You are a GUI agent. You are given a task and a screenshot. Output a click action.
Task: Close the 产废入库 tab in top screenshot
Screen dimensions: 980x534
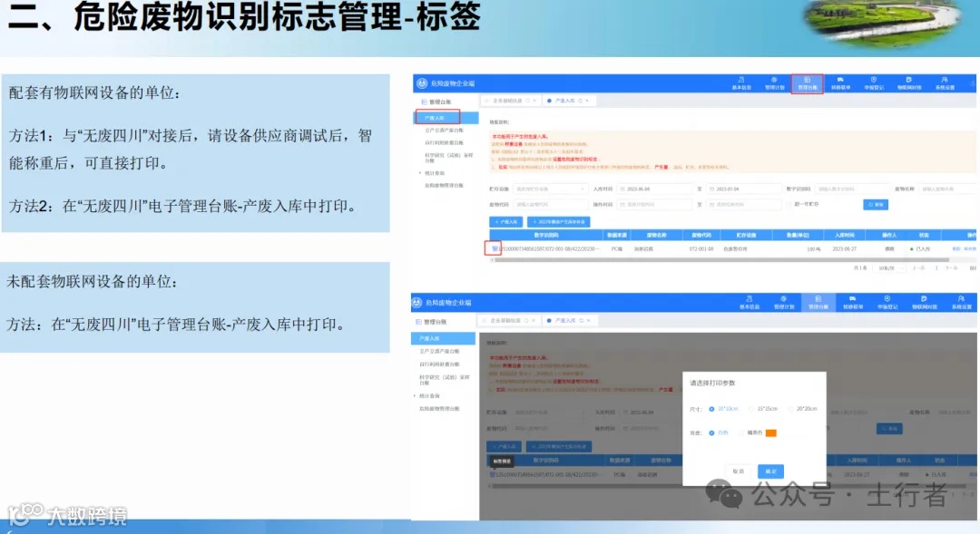(x=587, y=101)
